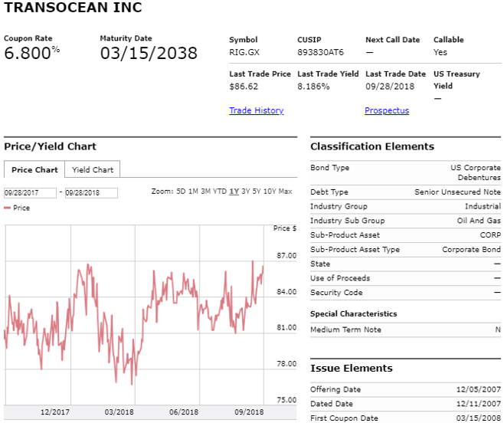Image resolution: width=504 pixels, height=423 pixels.
Task: Set chart zoom to 3M
Action: point(206,192)
